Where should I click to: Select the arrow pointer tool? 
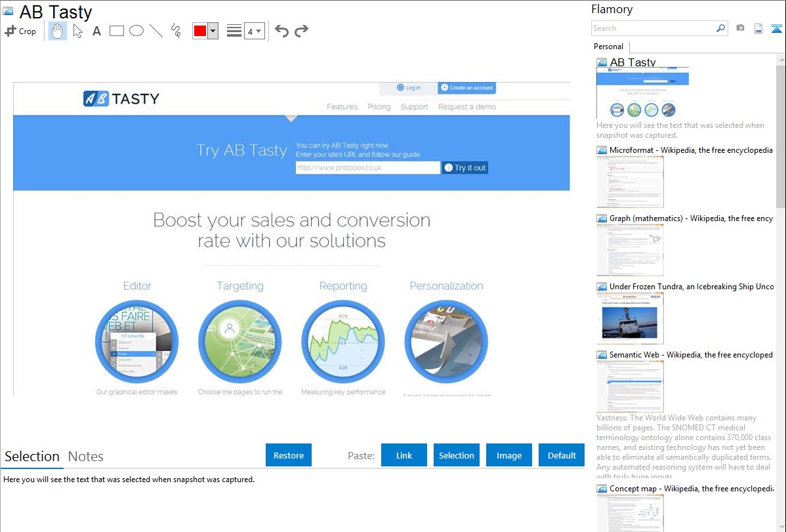(x=77, y=31)
